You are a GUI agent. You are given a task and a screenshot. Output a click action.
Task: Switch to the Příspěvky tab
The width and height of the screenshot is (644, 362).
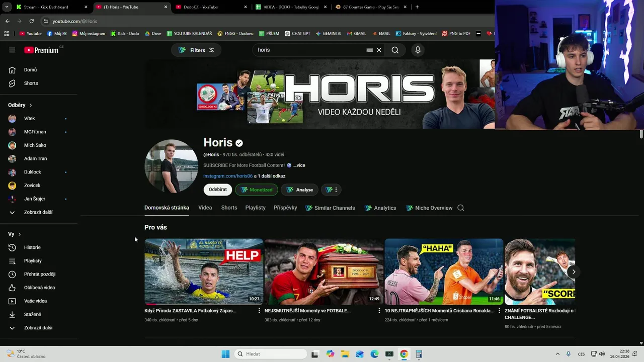tap(285, 208)
